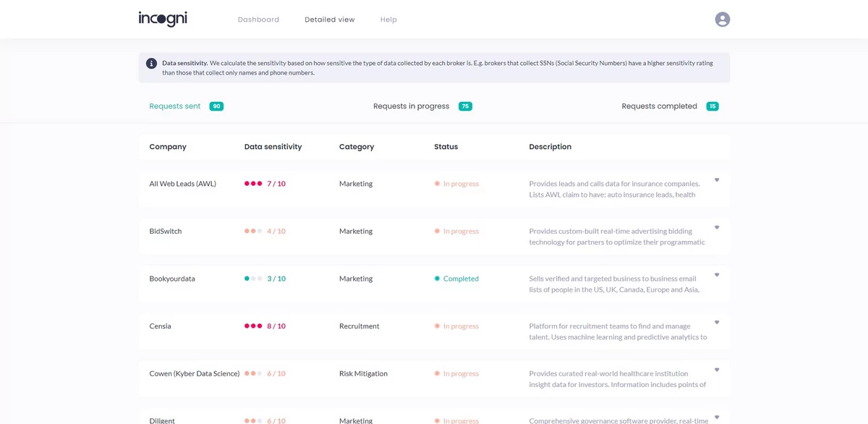Click the status dot for BidSwitch

click(437, 232)
